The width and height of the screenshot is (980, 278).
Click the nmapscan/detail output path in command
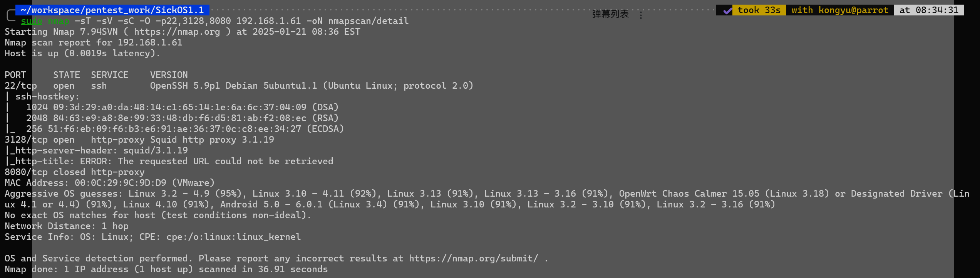click(x=368, y=21)
